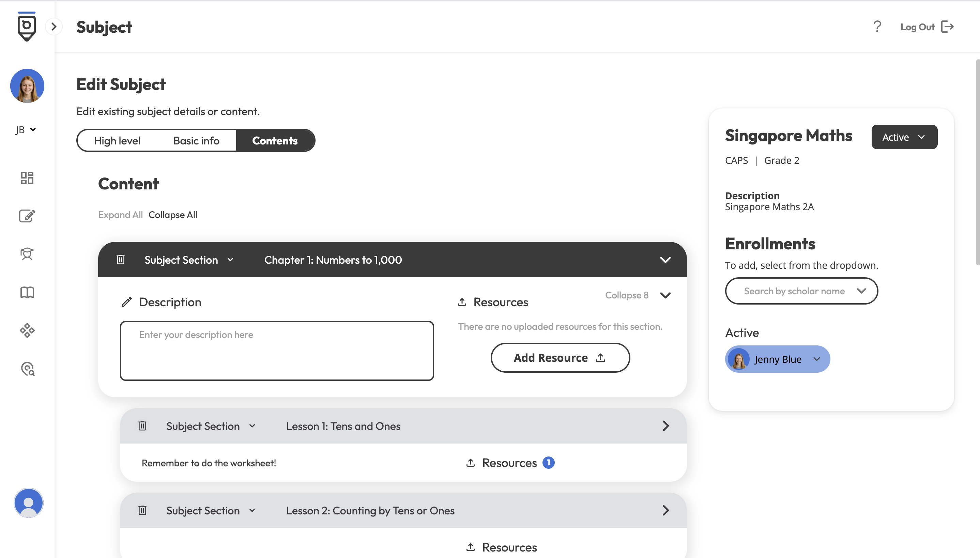Delete Lesson 2 section via trash icon
980x558 pixels.
click(x=142, y=510)
